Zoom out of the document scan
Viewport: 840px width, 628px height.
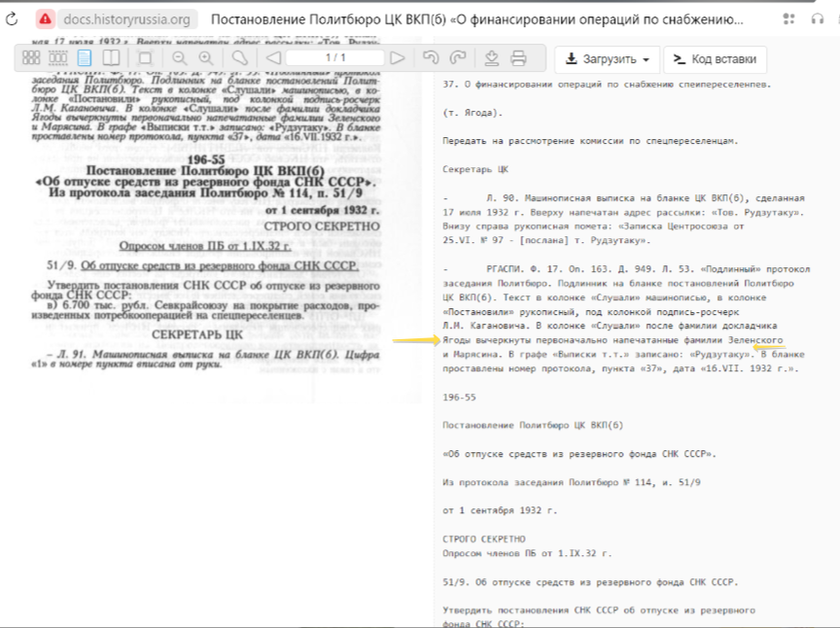(180, 58)
